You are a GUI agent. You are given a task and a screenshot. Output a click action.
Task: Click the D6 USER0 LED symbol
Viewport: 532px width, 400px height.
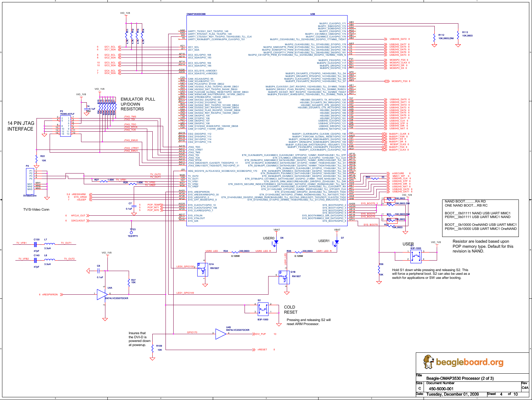pos(276,242)
